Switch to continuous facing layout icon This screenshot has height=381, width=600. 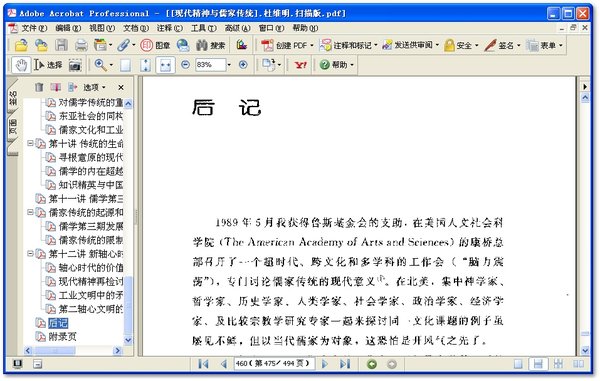(x=558, y=364)
